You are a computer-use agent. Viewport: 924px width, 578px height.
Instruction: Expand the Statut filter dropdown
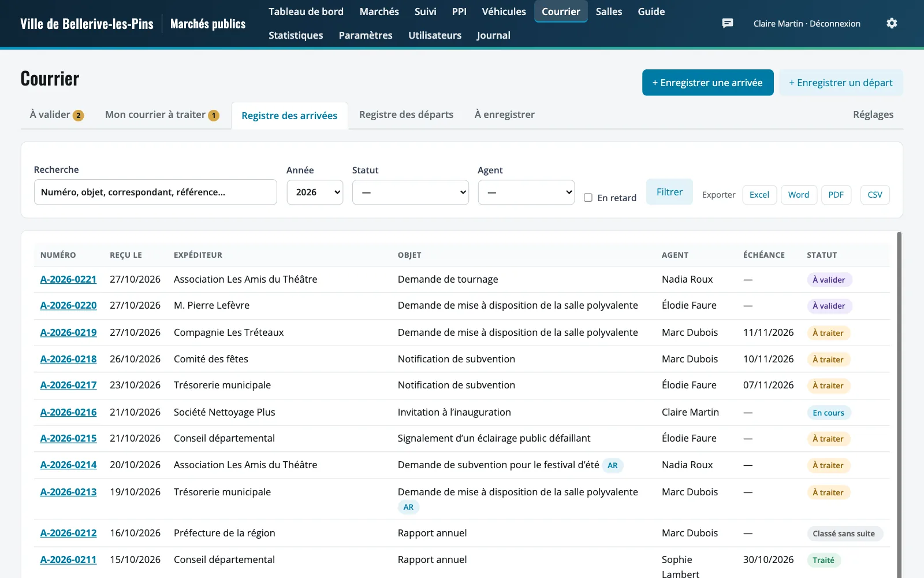coord(411,192)
